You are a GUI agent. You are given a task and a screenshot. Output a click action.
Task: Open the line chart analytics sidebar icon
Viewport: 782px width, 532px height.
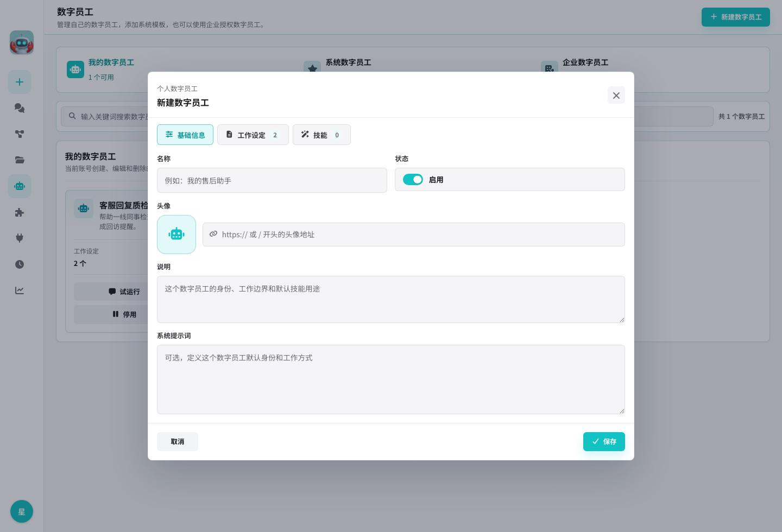(x=20, y=290)
